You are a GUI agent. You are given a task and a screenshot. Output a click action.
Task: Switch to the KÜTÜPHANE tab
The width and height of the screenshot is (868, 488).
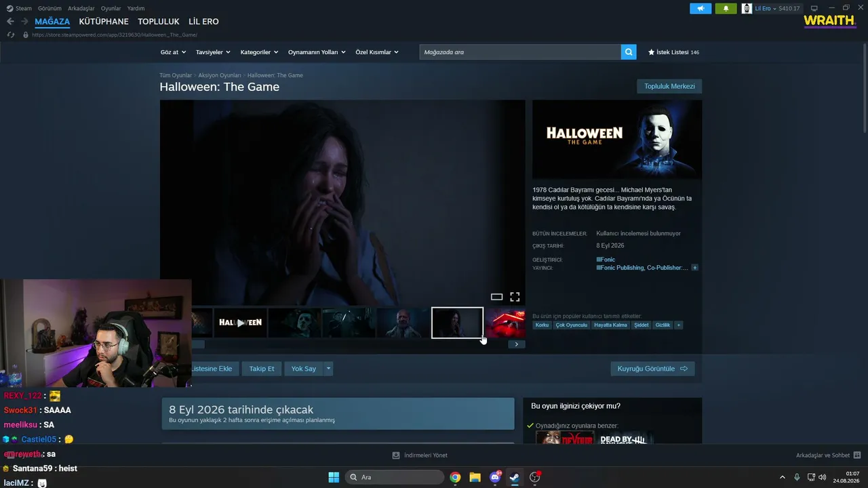click(x=104, y=22)
